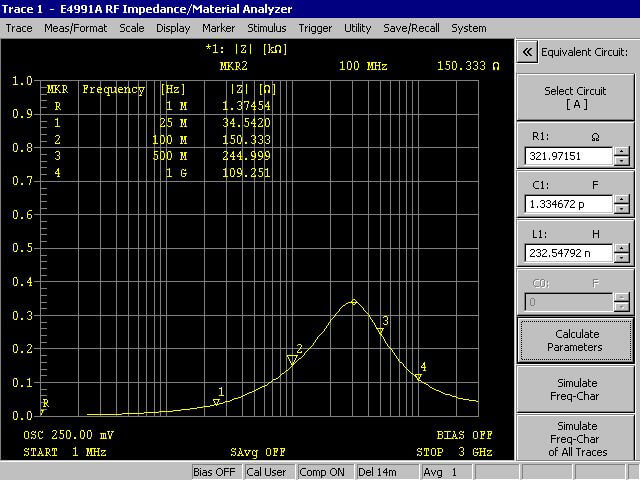Increase C1 with the up stepper arrow

pos(622,200)
